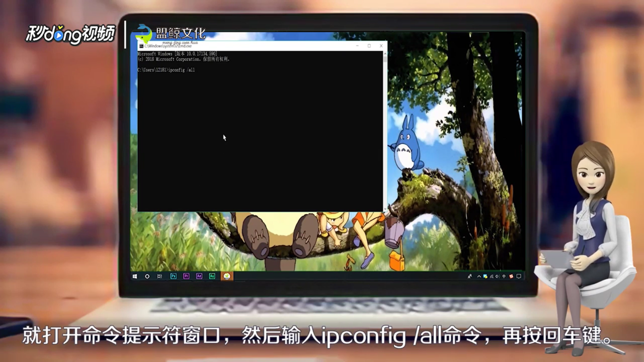
Task: Launch Photoshop from the taskbar
Action: click(174, 276)
